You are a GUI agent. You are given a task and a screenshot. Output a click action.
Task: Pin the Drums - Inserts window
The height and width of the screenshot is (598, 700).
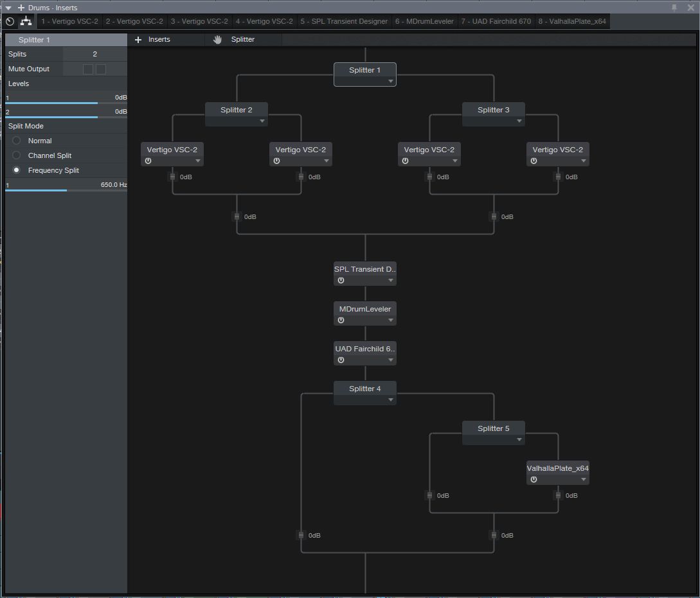coord(674,8)
